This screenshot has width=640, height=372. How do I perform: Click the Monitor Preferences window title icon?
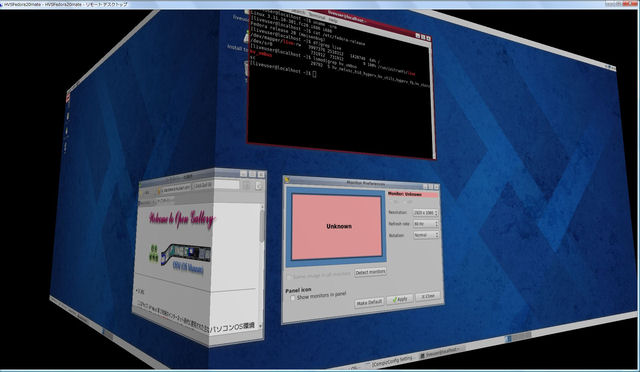287,179
